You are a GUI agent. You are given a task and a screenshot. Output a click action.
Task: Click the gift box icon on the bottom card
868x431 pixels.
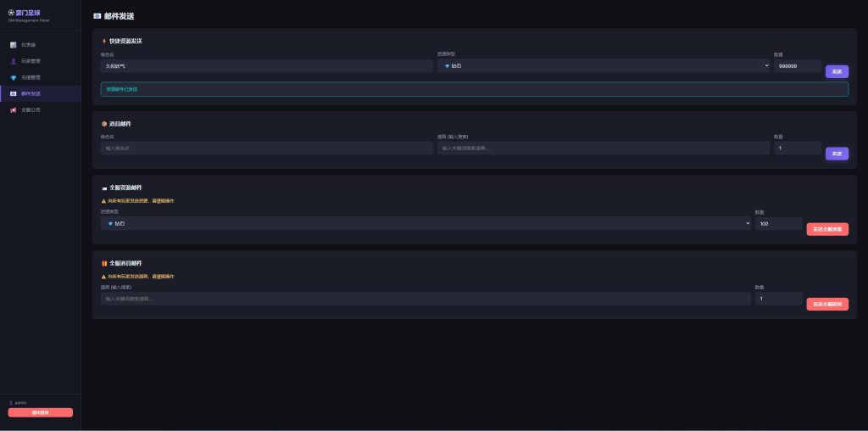(104, 264)
